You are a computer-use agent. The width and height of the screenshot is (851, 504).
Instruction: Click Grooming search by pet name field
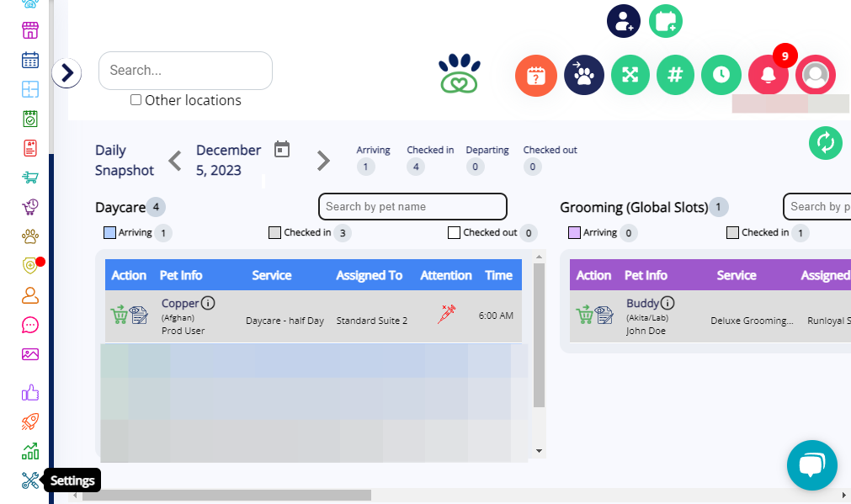(816, 207)
